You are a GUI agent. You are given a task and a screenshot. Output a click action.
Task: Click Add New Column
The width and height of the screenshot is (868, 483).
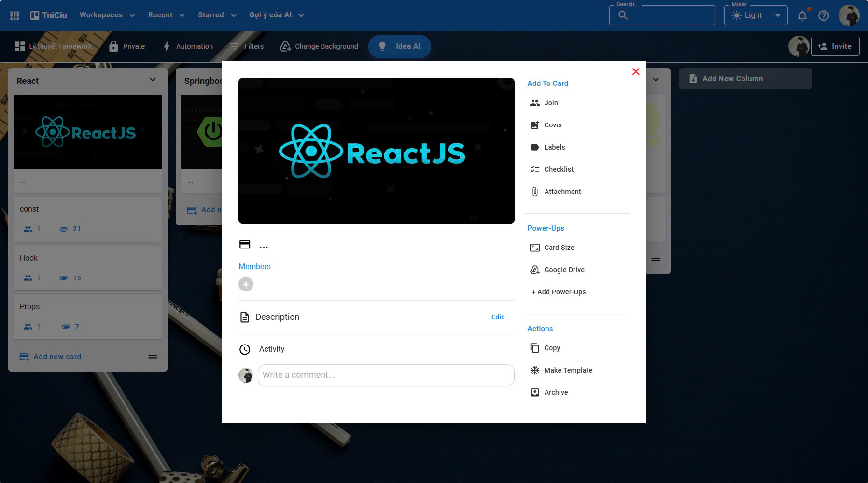(x=745, y=79)
